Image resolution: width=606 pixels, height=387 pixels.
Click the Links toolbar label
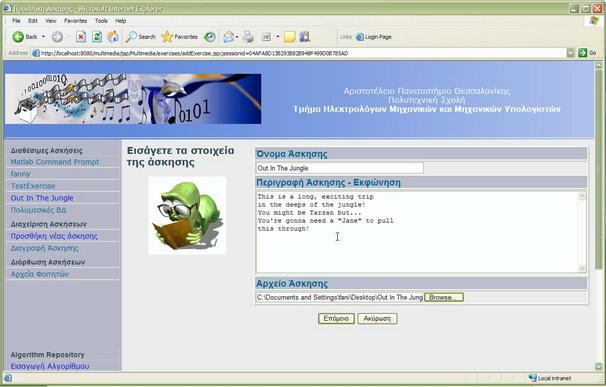[x=346, y=37]
